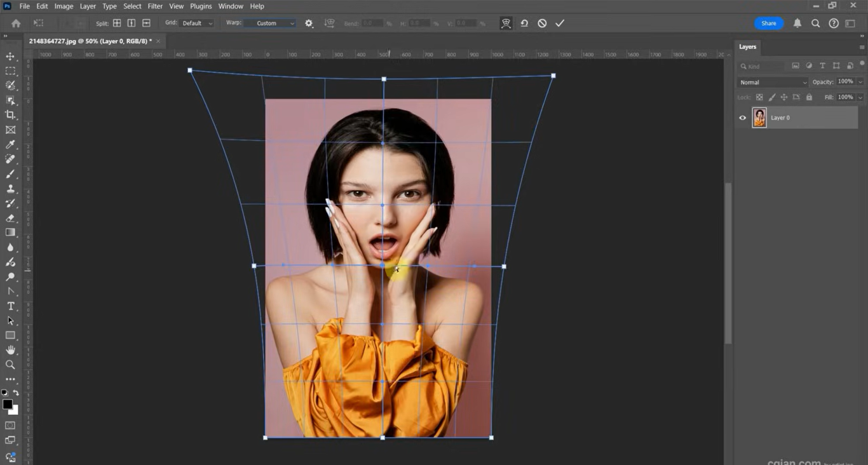Open the Warp style dropdown
This screenshot has height=465, width=868.
coord(271,23)
